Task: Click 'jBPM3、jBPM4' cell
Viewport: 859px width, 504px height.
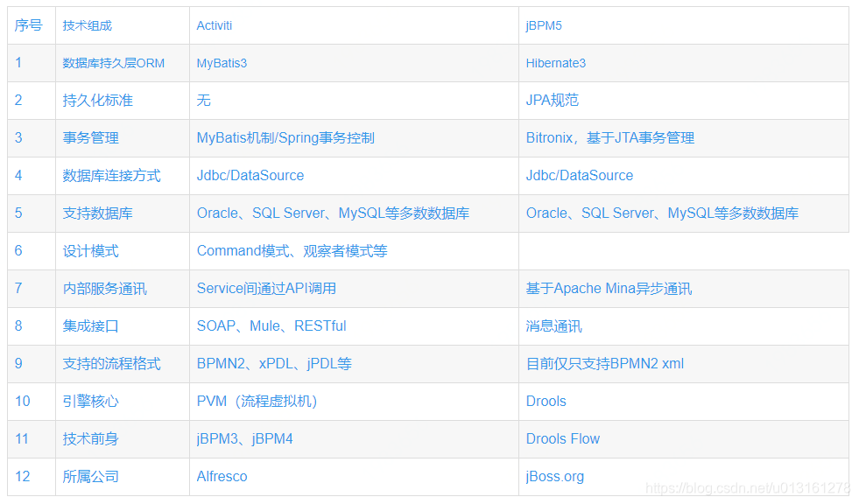Action: coord(354,439)
